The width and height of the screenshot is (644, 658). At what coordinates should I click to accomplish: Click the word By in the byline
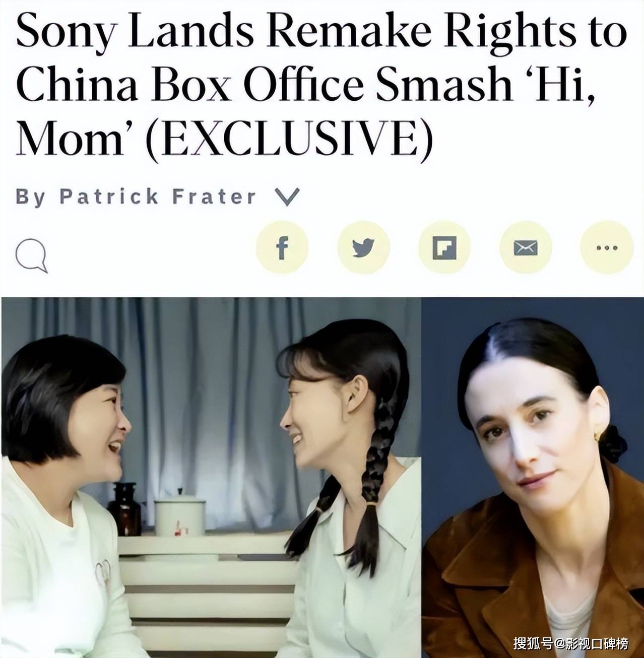click(x=30, y=197)
